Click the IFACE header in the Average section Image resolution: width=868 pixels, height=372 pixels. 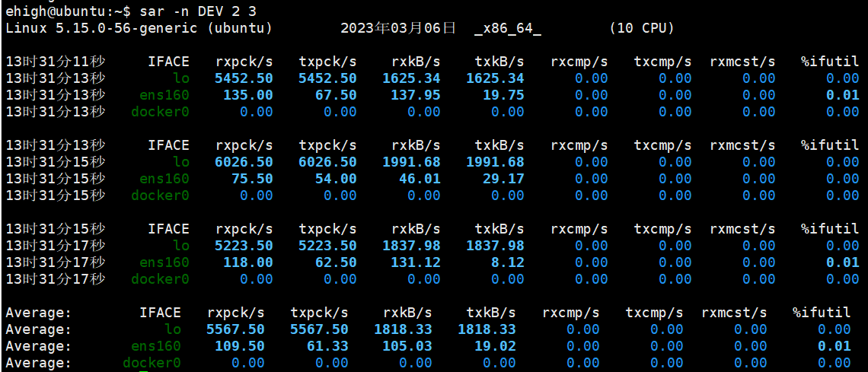pyautogui.click(x=160, y=313)
